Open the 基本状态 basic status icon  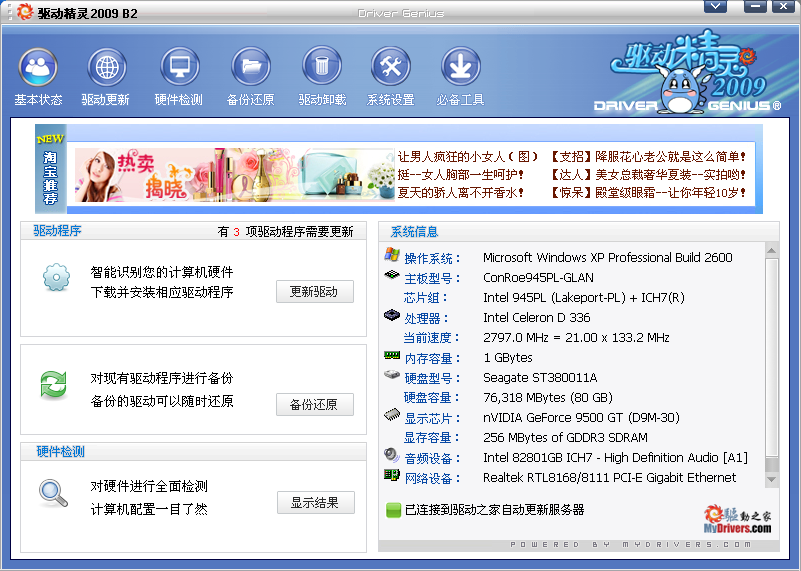point(38,68)
